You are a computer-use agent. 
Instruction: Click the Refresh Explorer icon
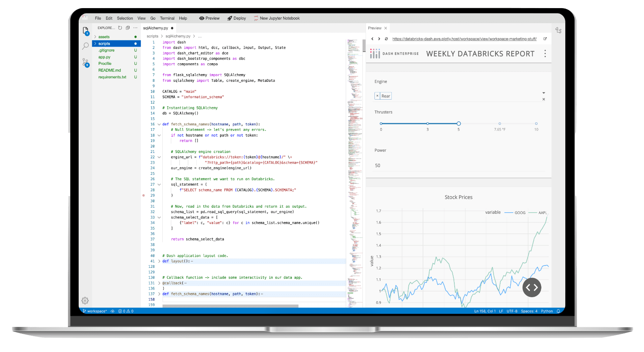(120, 27)
